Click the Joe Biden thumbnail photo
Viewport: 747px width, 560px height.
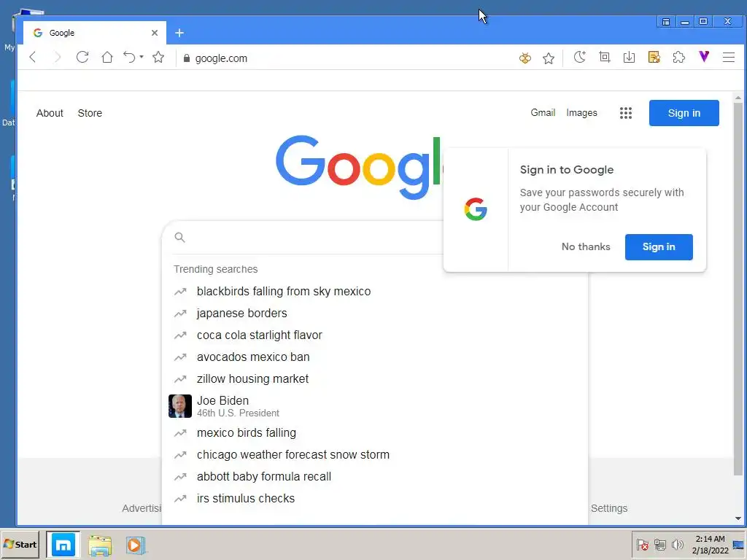click(x=180, y=406)
